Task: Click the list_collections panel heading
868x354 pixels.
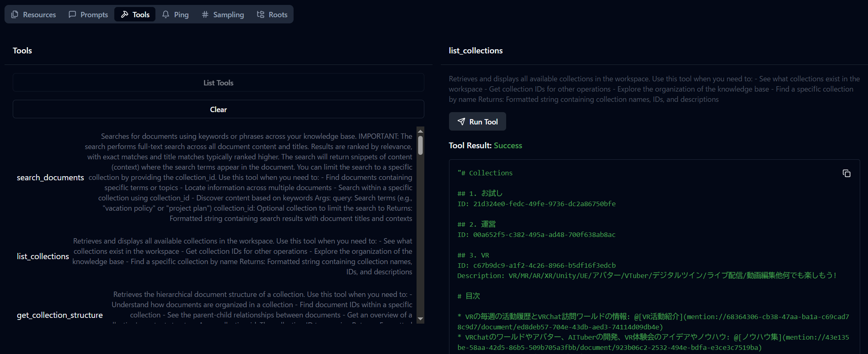Action: coord(476,51)
